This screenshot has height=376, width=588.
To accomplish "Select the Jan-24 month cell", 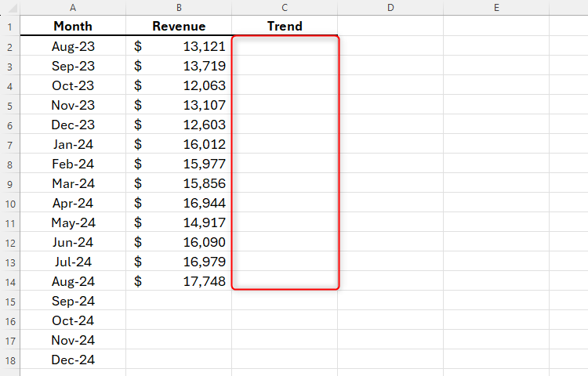I will coord(73,144).
